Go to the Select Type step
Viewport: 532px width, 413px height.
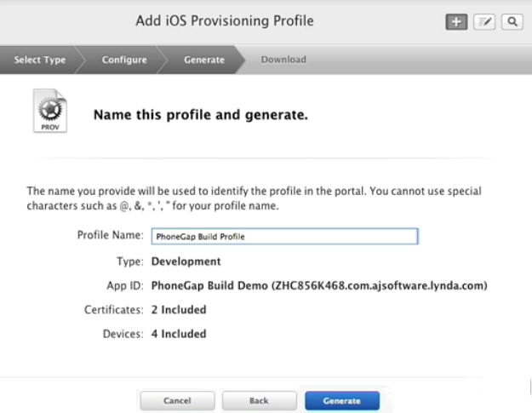[x=40, y=60]
